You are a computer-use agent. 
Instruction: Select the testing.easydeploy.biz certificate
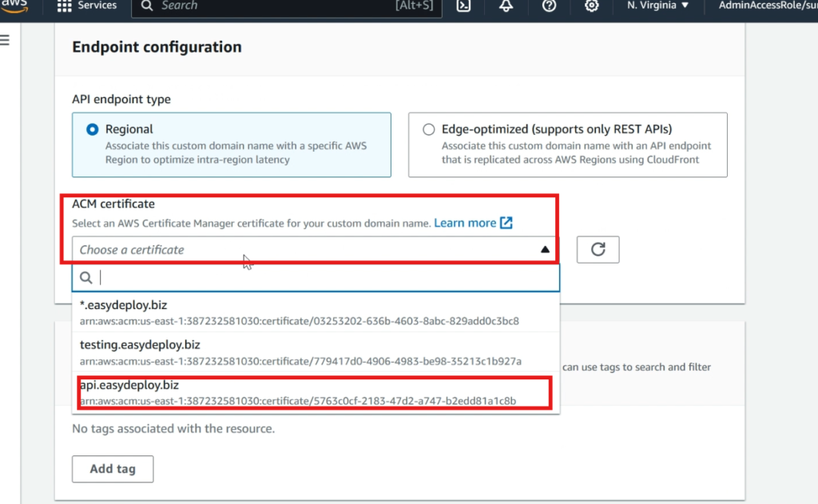tap(240, 351)
